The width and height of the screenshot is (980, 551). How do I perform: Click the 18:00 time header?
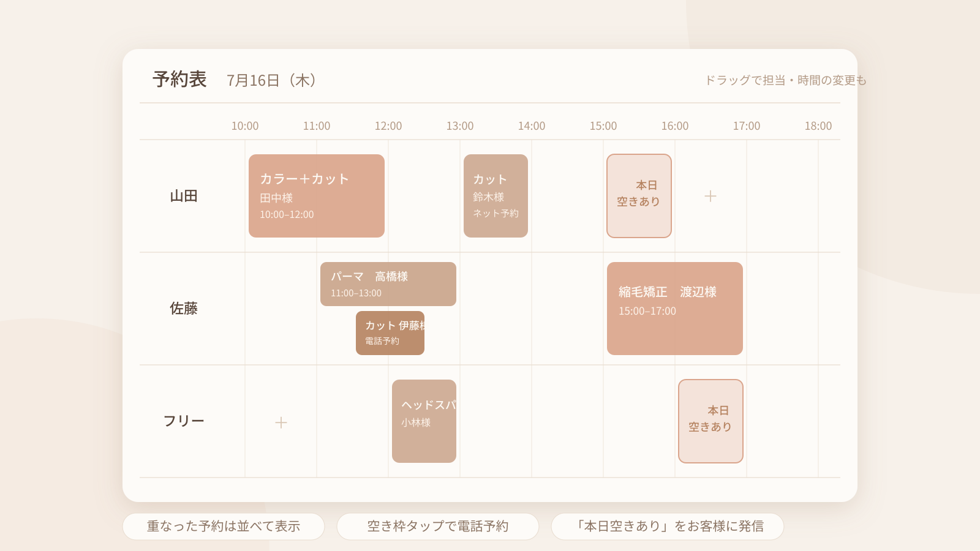click(x=818, y=126)
